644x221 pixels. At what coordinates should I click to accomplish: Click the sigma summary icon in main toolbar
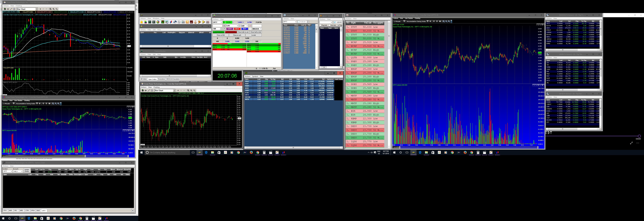(154, 22)
